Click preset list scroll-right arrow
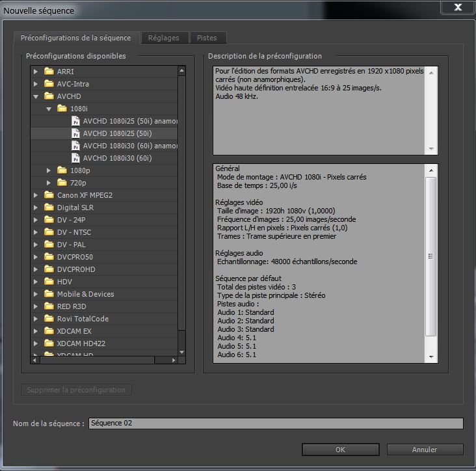476x471 pixels. (174, 360)
